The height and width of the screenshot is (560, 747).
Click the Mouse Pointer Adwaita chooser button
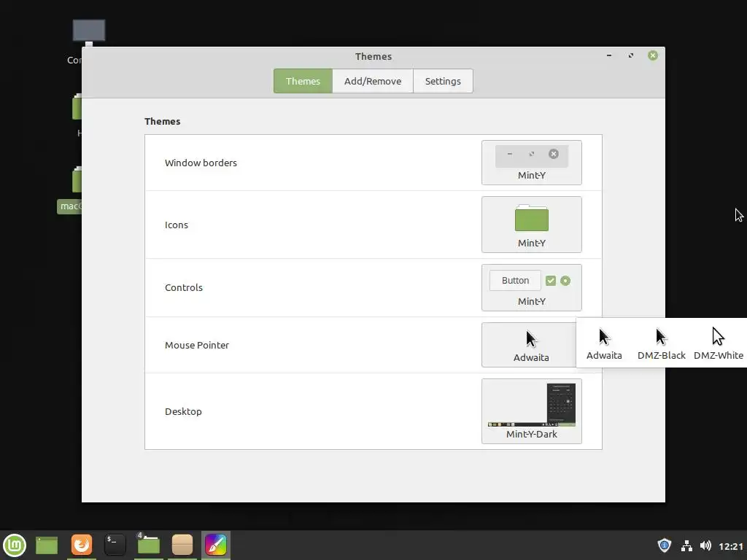[529, 345]
